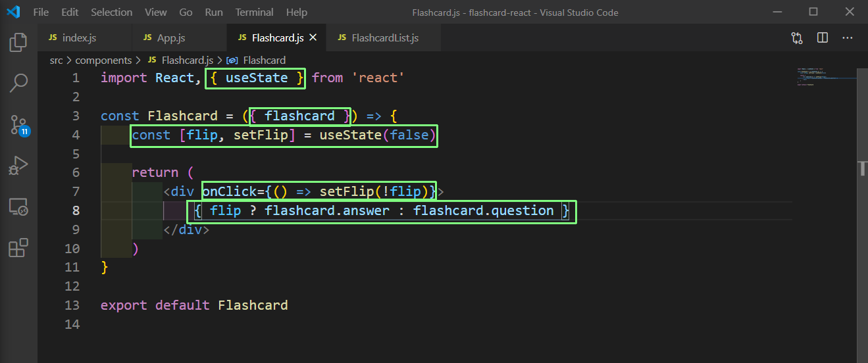Open the Help menu
The image size is (868, 363).
click(x=297, y=12)
